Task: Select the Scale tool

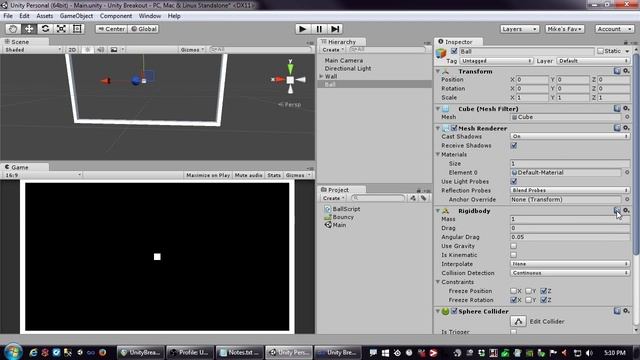Action: [x=61, y=29]
